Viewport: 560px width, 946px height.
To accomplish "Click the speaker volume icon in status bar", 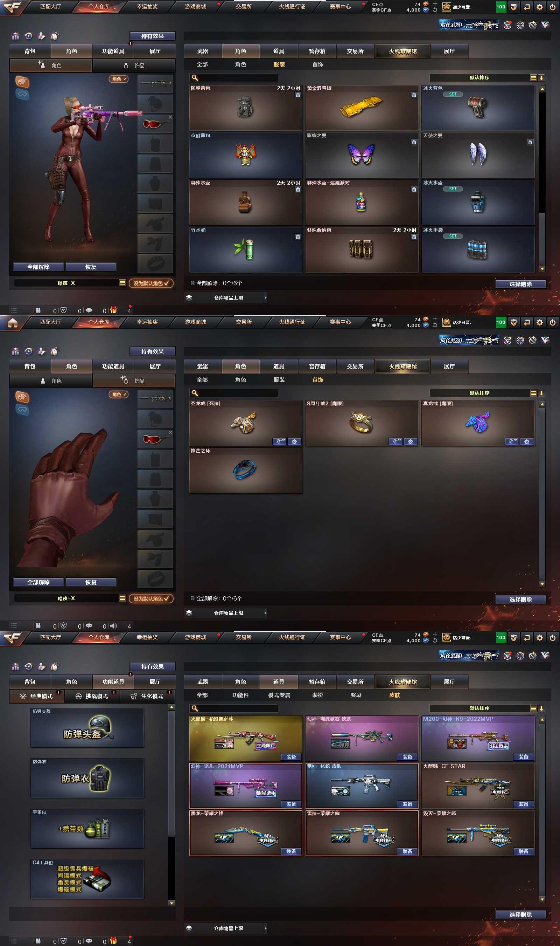I will click(x=114, y=625).
